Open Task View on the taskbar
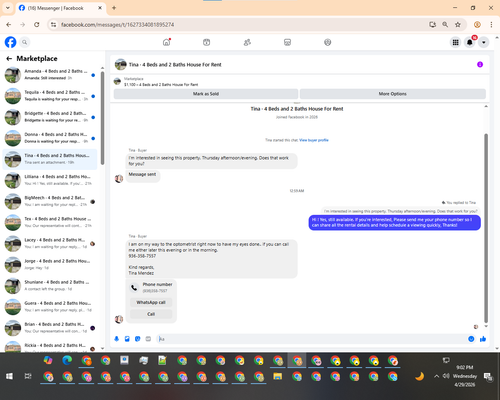This screenshot has height=400, width=500. 28,376
